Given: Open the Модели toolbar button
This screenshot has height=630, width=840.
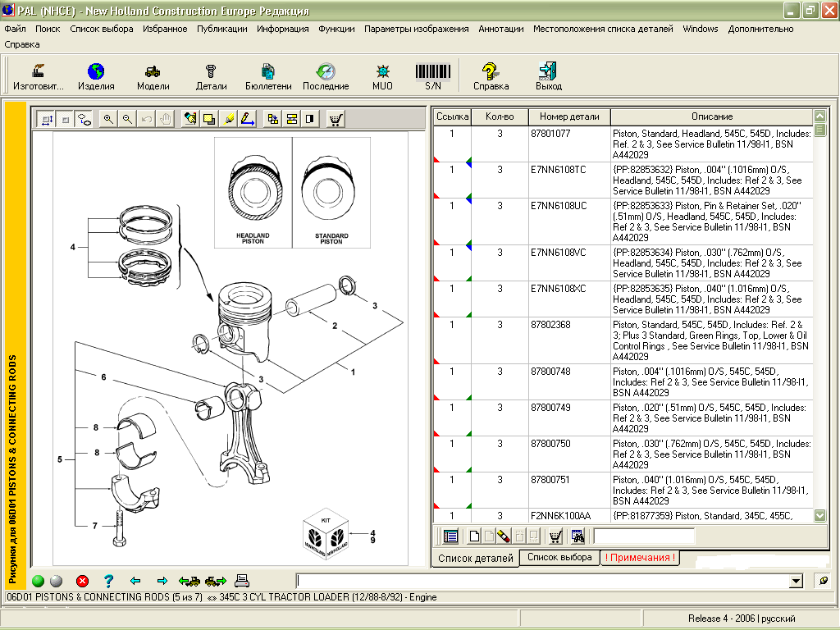Looking at the screenshot, I should 153,76.
